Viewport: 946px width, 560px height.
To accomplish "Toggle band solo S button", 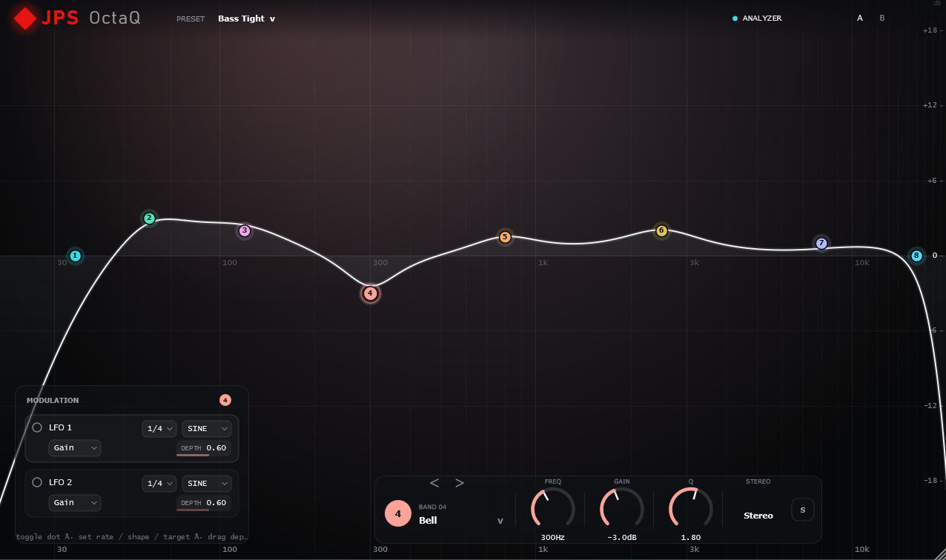I will [x=802, y=510].
